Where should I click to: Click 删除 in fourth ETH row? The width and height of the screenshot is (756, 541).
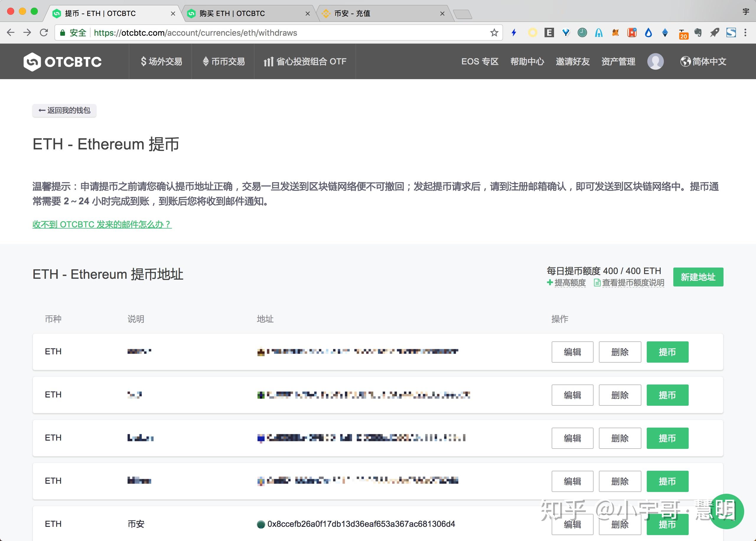(620, 481)
